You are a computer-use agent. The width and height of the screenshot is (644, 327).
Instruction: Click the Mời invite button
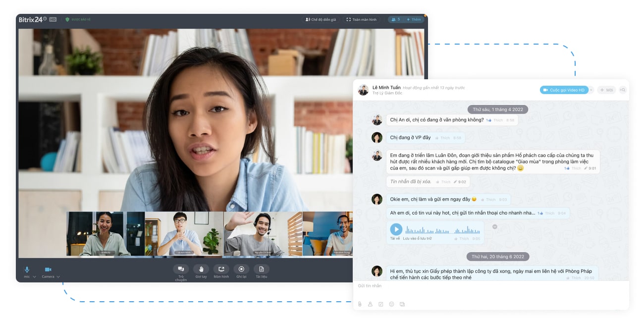pos(607,90)
